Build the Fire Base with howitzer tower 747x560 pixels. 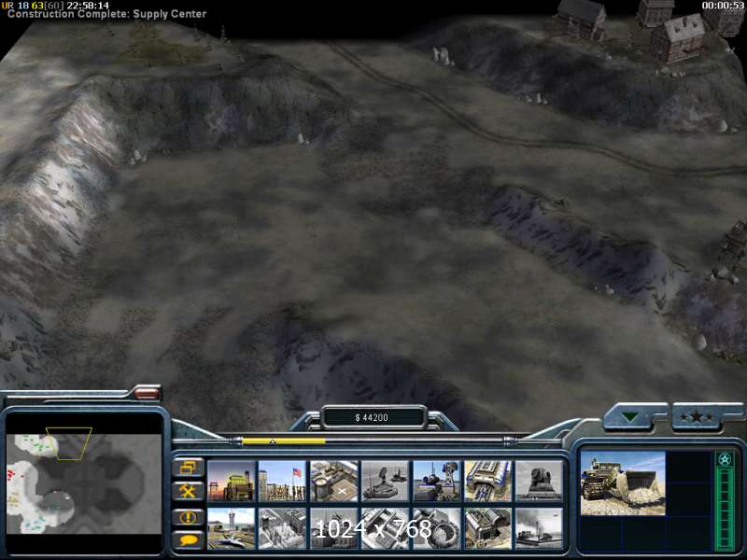(x=436, y=481)
